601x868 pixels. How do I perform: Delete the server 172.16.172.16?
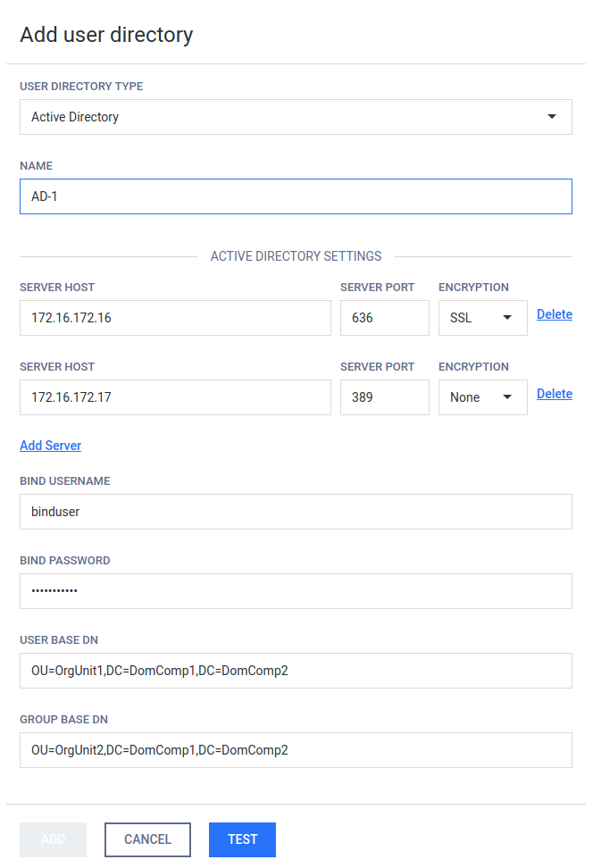pyautogui.click(x=554, y=313)
